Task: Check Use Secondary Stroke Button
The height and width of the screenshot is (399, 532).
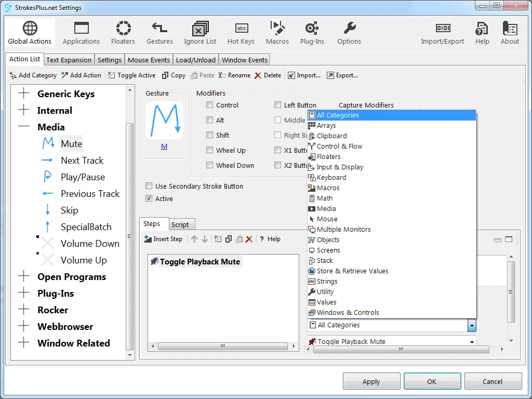Action: pyautogui.click(x=149, y=186)
